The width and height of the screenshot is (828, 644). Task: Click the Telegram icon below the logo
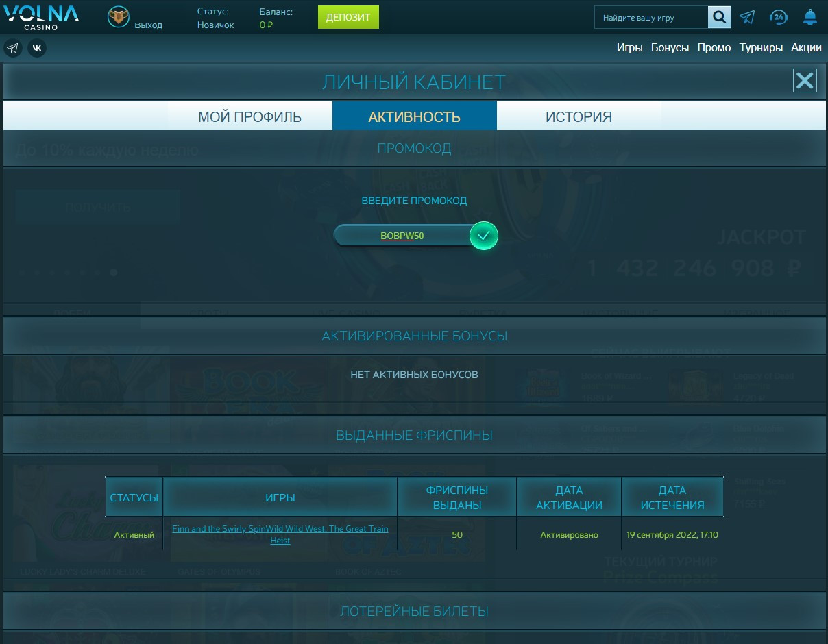point(12,48)
